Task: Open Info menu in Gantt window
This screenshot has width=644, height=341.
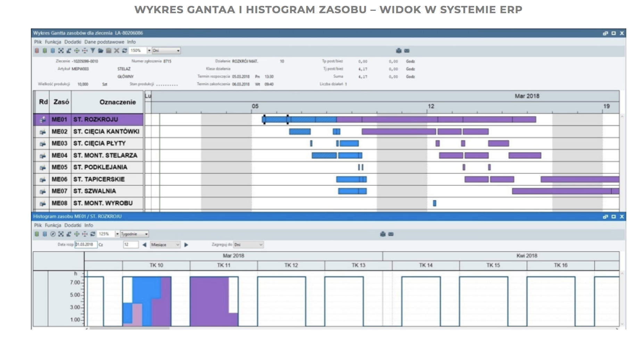Action: (x=131, y=42)
